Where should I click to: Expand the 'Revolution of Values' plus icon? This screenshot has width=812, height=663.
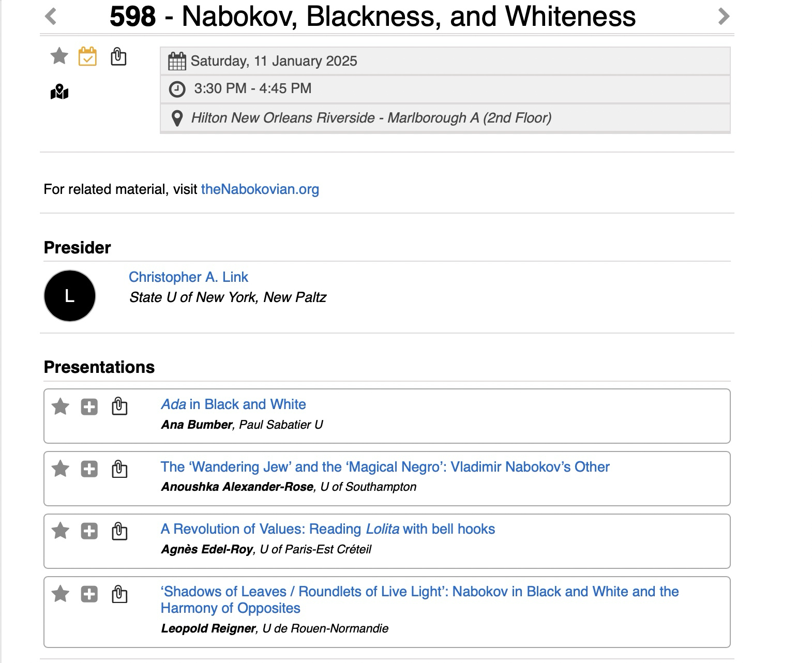[89, 531]
